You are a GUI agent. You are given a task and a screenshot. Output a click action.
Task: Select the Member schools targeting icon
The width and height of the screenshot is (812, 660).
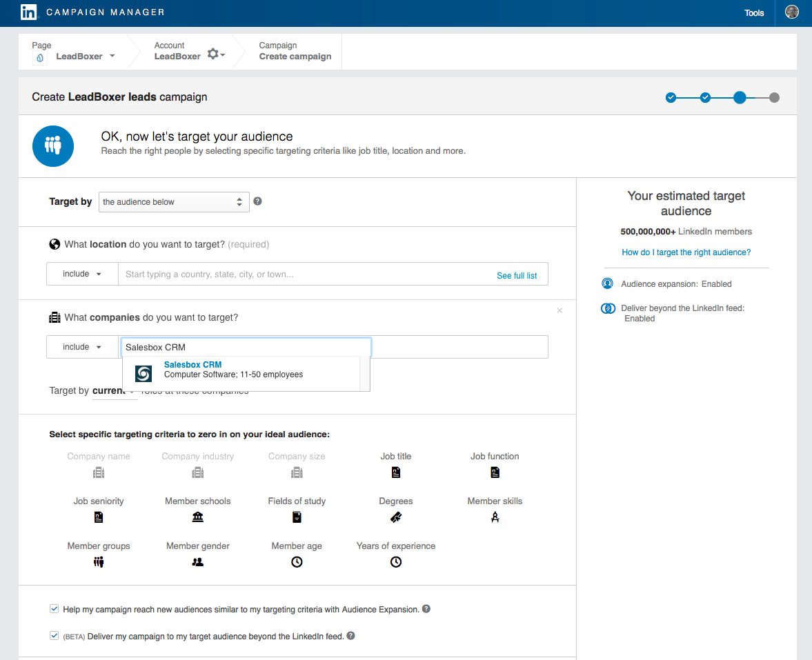tap(197, 517)
